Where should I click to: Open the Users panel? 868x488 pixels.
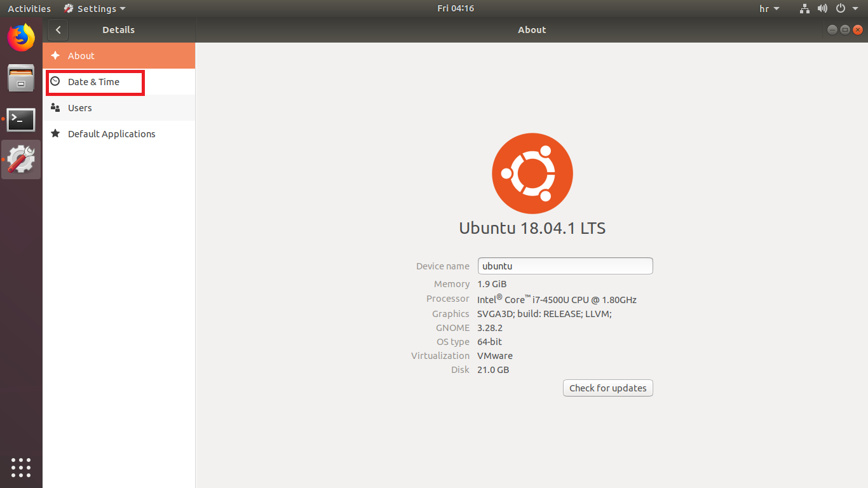click(x=119, y=108)
